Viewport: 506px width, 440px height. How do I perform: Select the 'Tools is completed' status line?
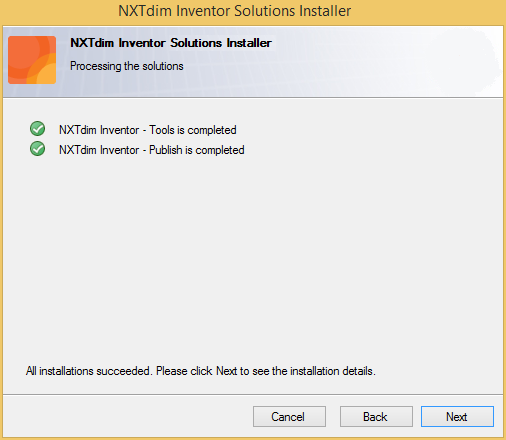(x=148, y=130)
